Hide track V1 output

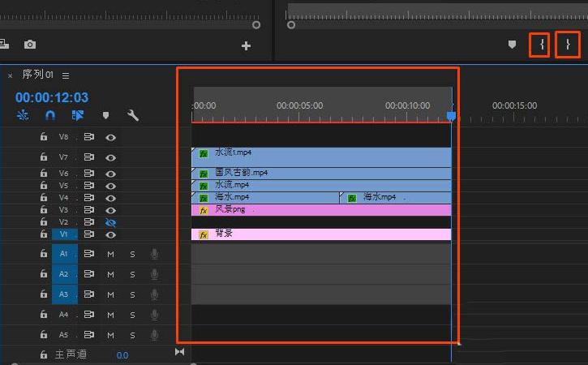point(110,235)
